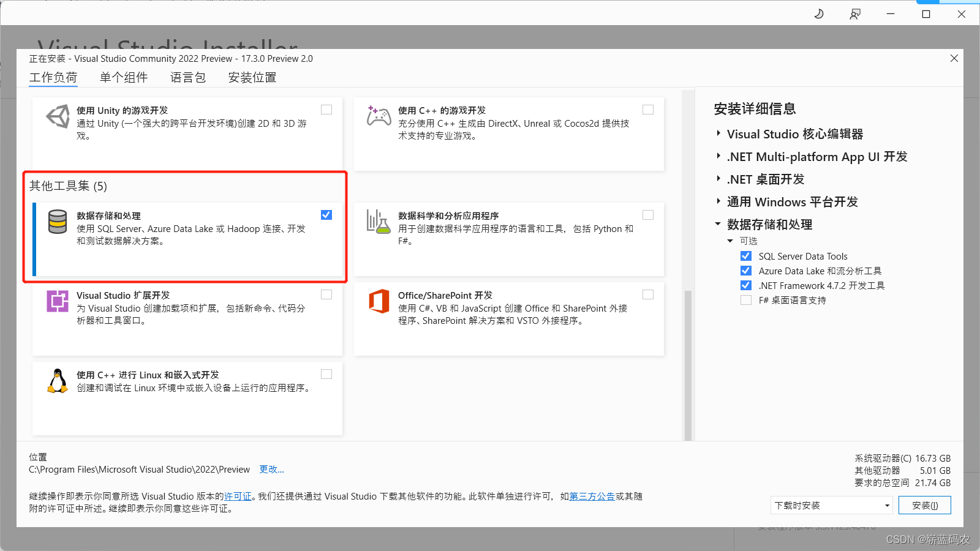The image size is (980, 551).
Task: Enable the C++ game development workload checkbox
Action: pyautogui.click(x=648, y=110)
